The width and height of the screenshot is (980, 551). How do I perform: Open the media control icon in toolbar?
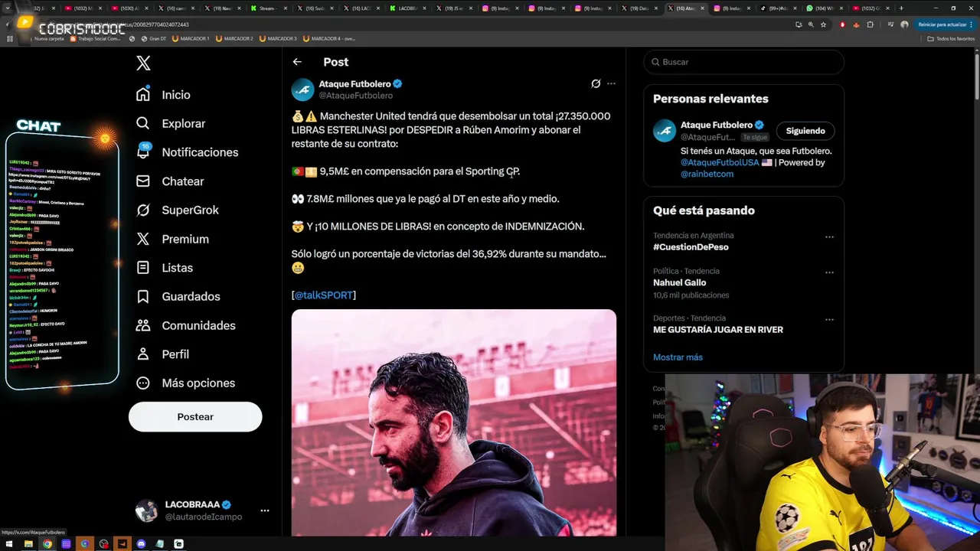coord(890,24)
